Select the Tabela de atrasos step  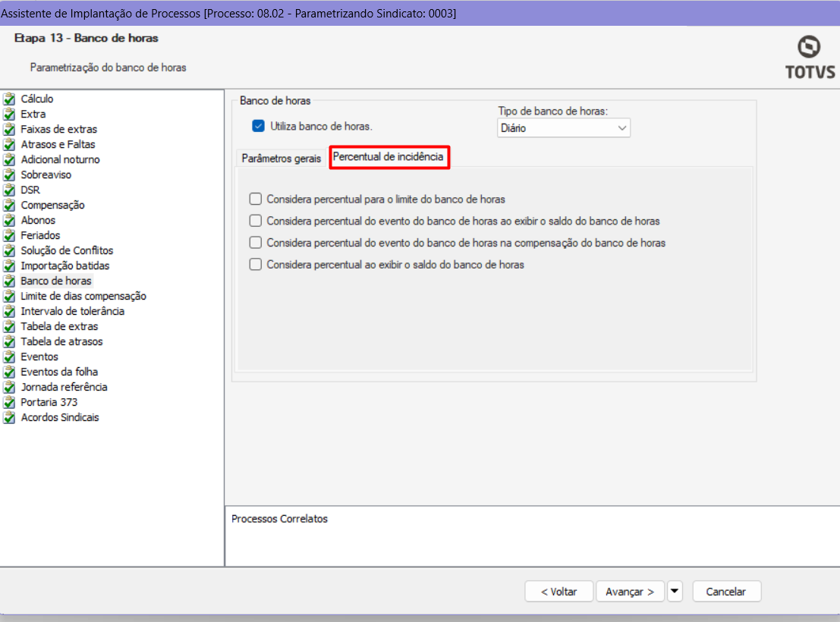(61, 342)
